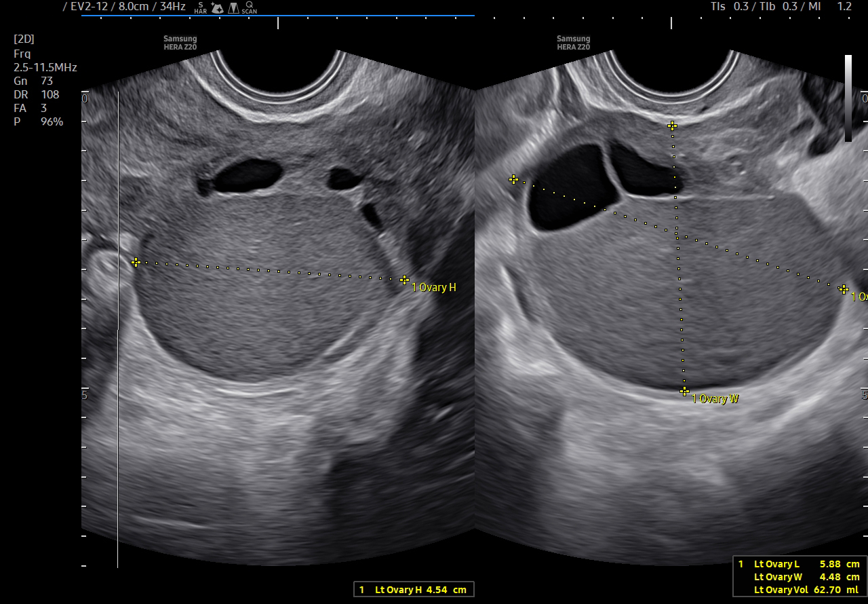Select right caliper of ovary length line
Image resolution: width=868 pixels, height=604 pixels.
click(x=843, y=289)
